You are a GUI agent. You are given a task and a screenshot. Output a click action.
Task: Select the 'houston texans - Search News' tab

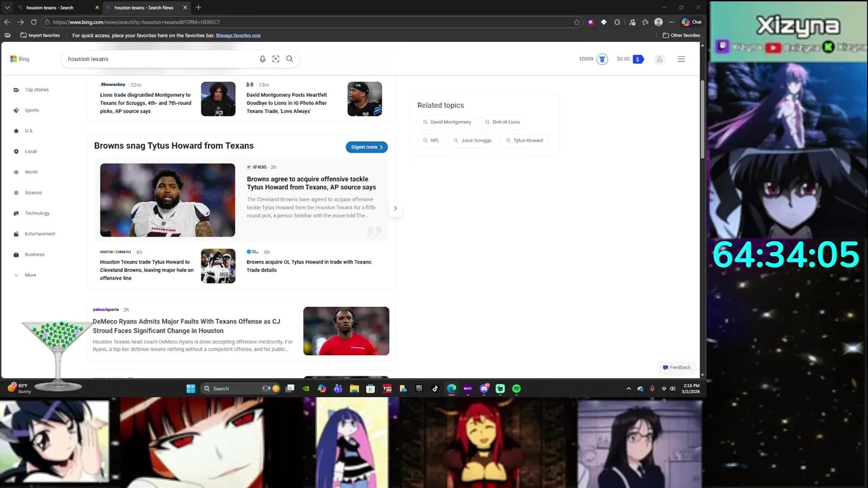[x=146, y=7]
